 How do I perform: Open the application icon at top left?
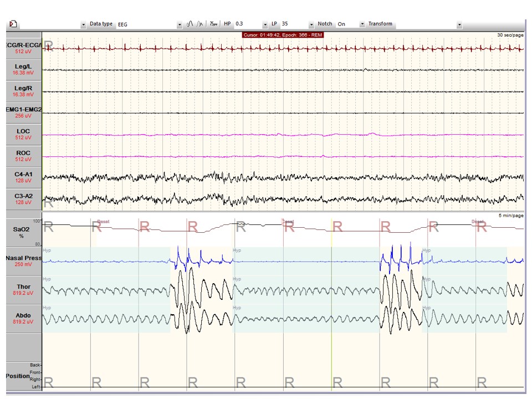(x=12, y=23)
